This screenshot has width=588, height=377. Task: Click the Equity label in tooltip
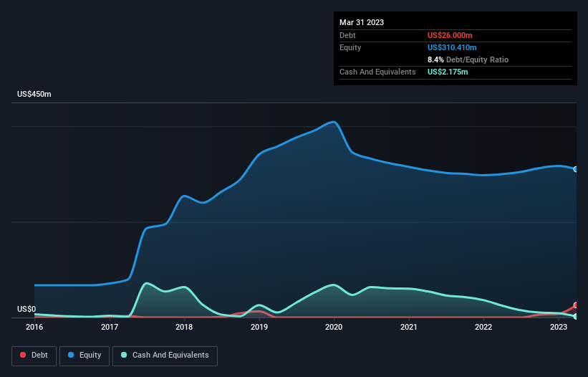pos(350,47)
